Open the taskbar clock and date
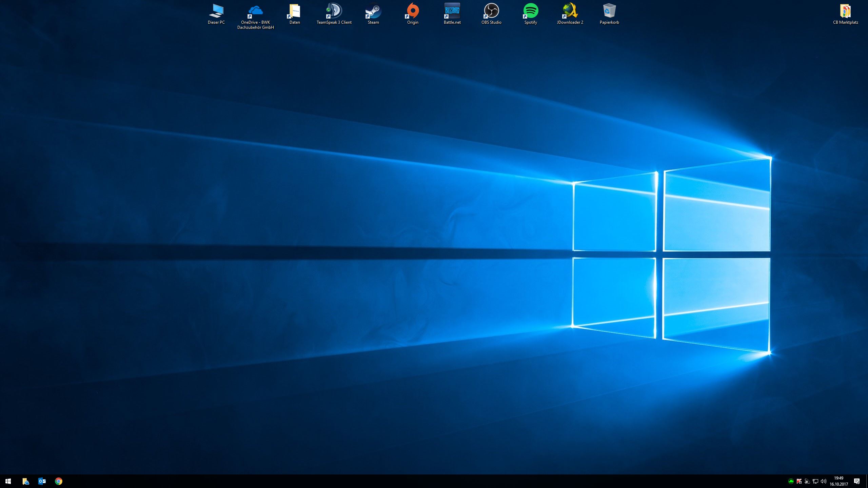Viewport: 868px width, 488px height. coord(839,481)
